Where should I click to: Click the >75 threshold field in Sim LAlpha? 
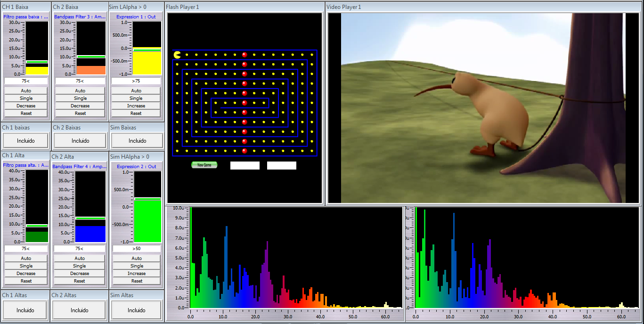point(136,81)
